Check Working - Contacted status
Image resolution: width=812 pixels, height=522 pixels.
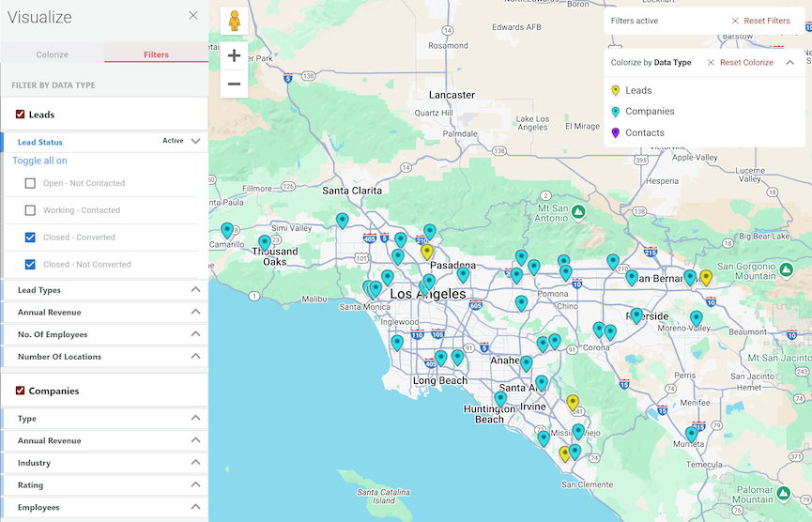click(x=30, y=210)
